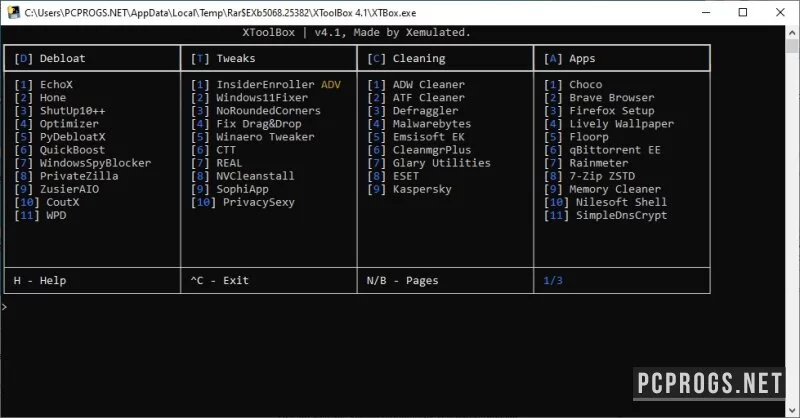
Task: Click the Lively Wallpaper entry
Action: click(609, 124)
